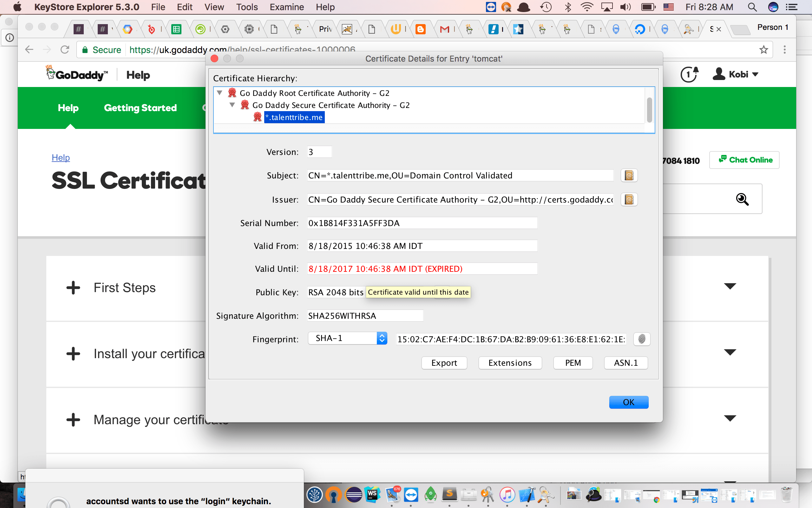
Task: Open the Wi-Fi status menu
Action: coord(587,7)
